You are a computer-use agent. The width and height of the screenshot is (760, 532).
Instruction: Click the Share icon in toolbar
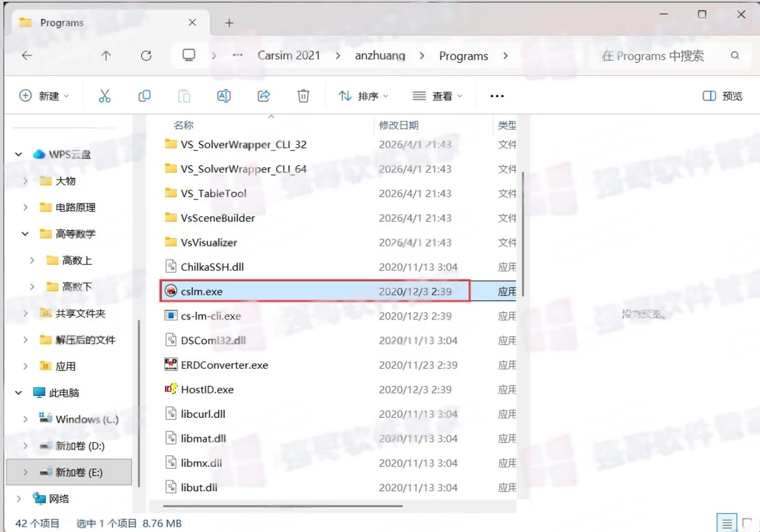264,96
